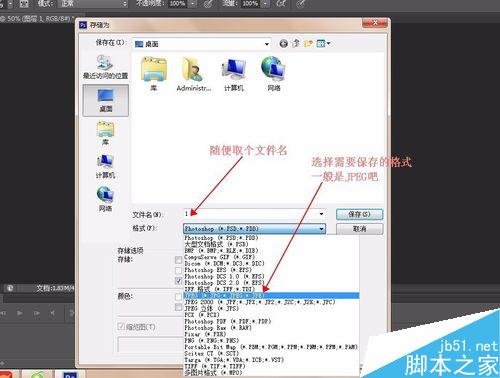Click the Photoshop icon on the taskbar
This screenshot has width=500, height=378.
69,374
